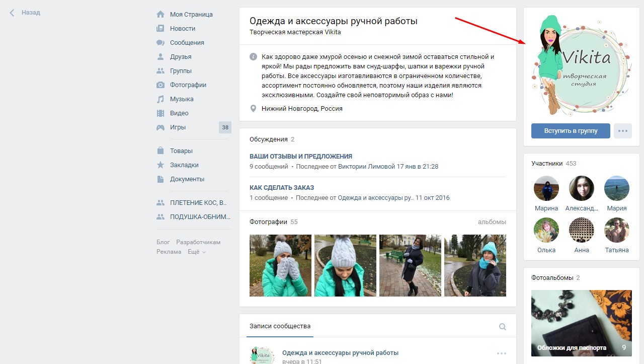The image size is (644, 364).
Task: Select the Друзья person icon
Action: point(160,57)
